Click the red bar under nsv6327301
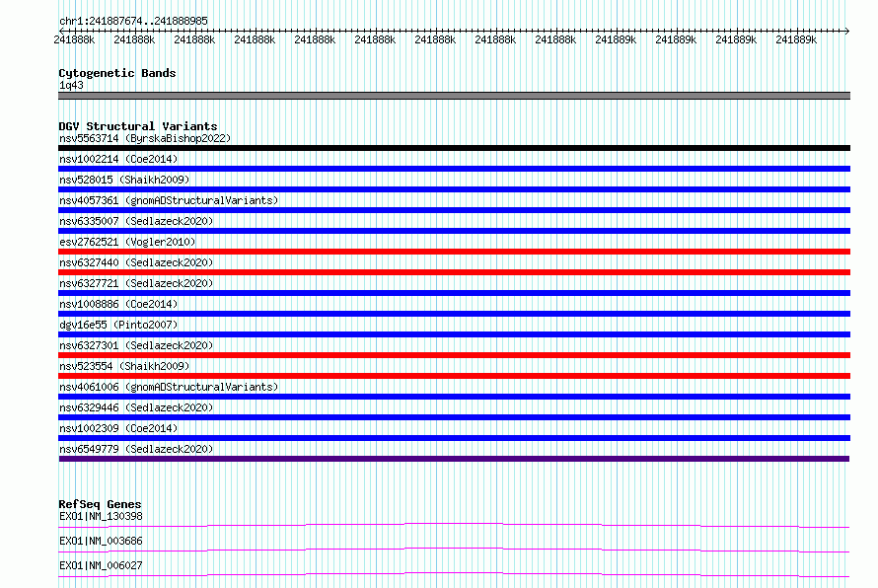 pos(454,355)
